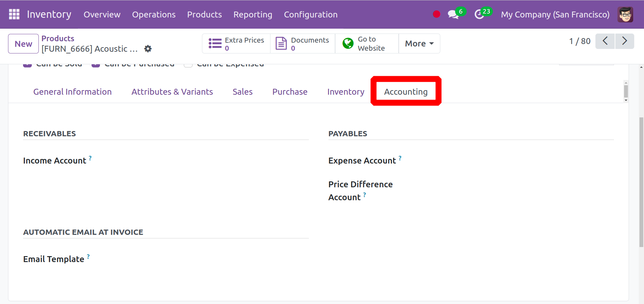Click the page's vertical scrollbar
Viewport: 644px width, 304px height.
641,182
